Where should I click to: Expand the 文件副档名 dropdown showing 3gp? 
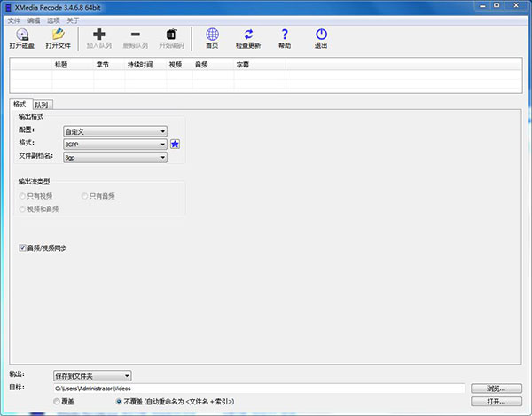click(x=114, y=157)
